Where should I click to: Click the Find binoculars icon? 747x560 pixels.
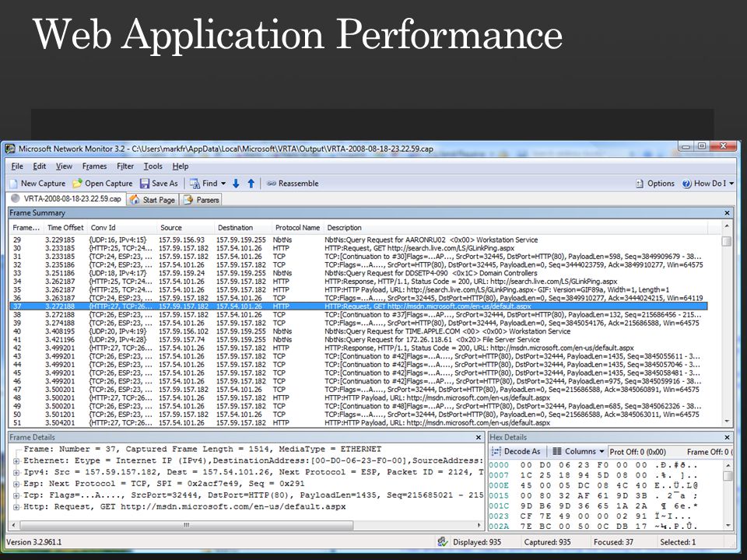point(195,184)
